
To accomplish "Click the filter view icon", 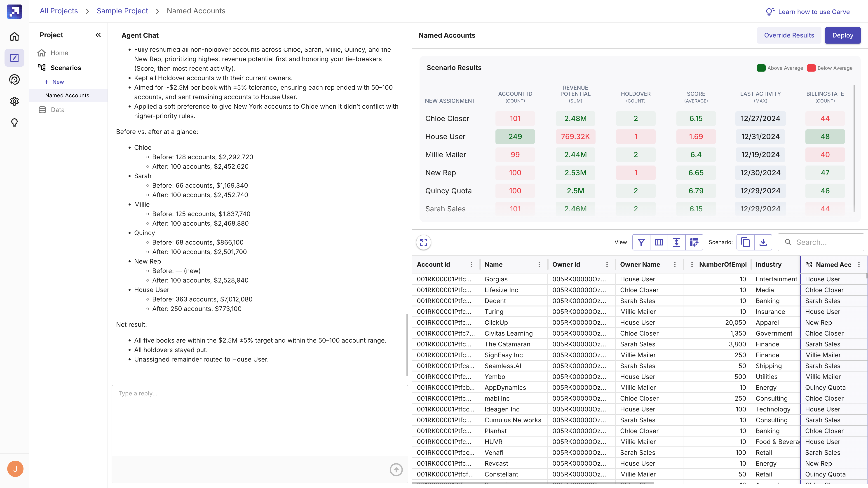I will tap(641, 242).
